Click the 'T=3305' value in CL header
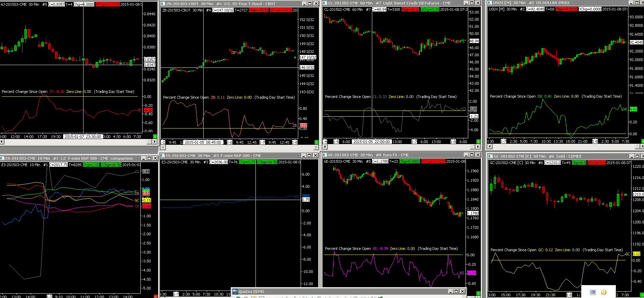 point(394,9)
